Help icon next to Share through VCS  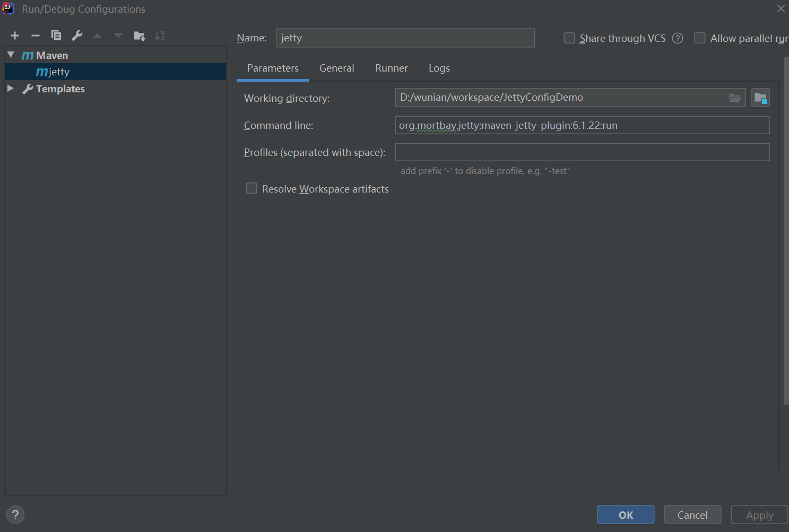tap(678, 38)
